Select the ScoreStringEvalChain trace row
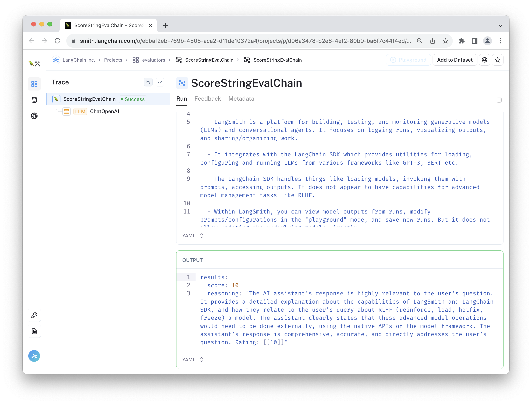 (108, 99)
